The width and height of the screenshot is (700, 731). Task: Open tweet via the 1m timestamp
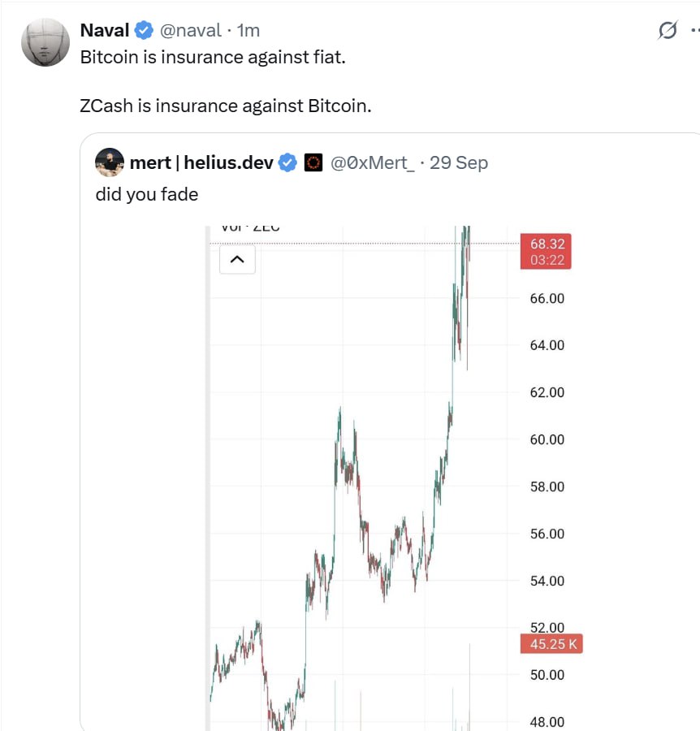tap(248, 31)
